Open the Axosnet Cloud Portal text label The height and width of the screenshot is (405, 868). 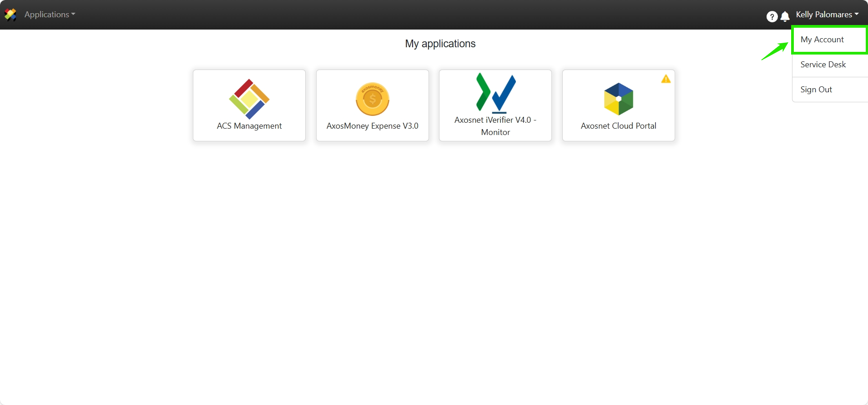point(618,126)
